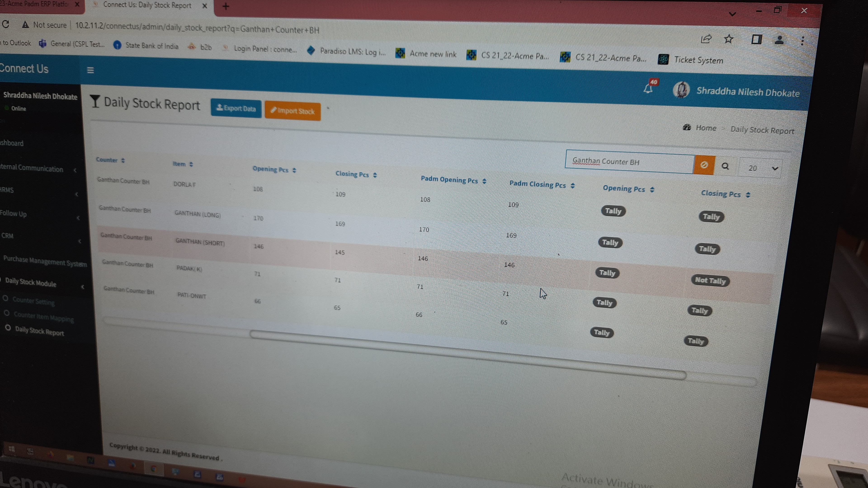
Task: Open State Bank of India bookmark
Action: click(146, 46)
